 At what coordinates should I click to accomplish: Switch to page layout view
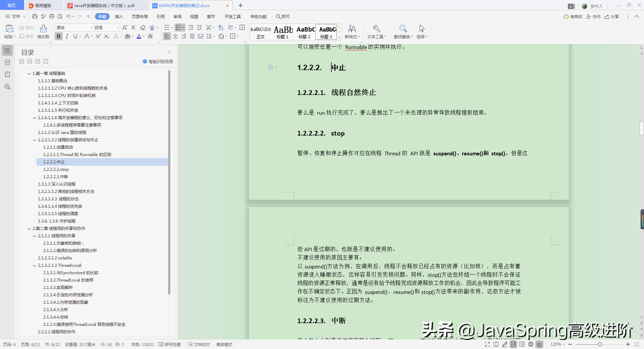514,344
